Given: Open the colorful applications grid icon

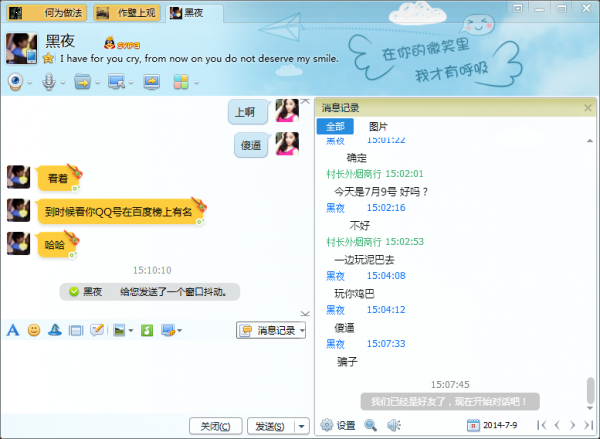Looking at the screenshot, I should [x=181, y=82].
